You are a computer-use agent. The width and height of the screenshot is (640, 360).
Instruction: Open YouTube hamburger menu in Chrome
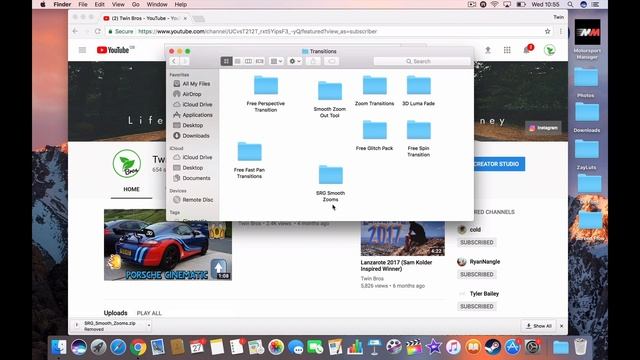(x=82, y=50)
